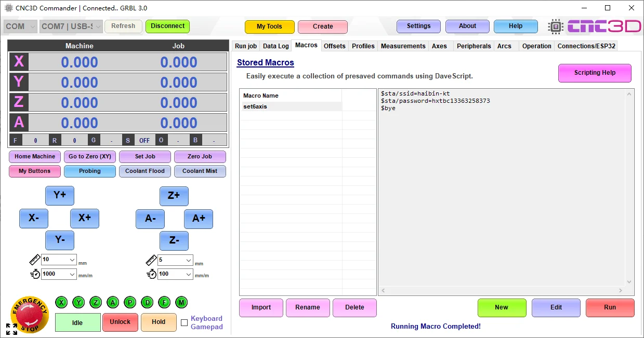Click the Home Machine button
Viewport: 644px width, 338px height.
[x=35, y=156]
